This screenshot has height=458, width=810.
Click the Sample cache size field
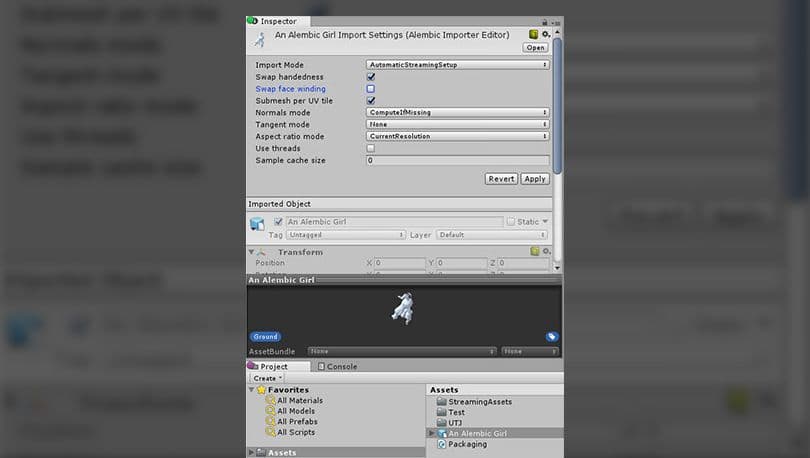pos(457,160)
